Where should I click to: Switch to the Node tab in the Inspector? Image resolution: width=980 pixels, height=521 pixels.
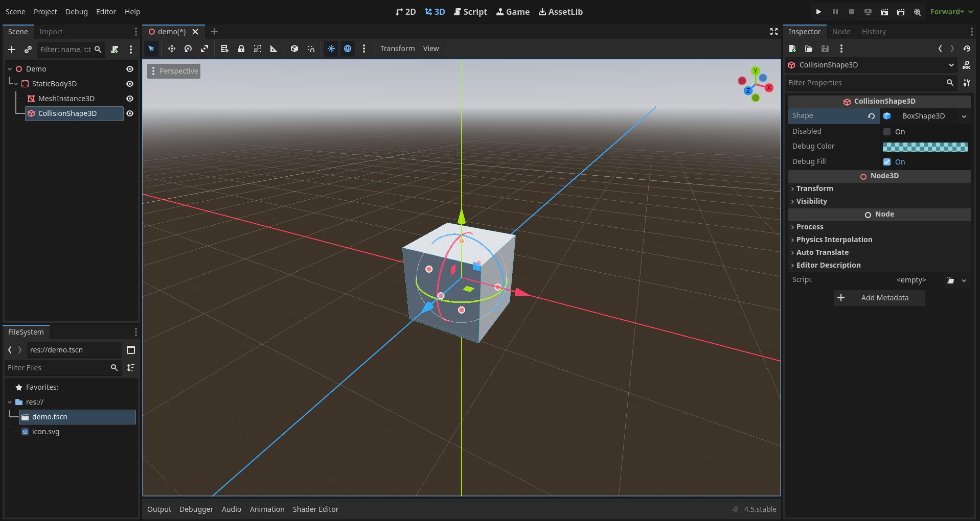(841, 31)
